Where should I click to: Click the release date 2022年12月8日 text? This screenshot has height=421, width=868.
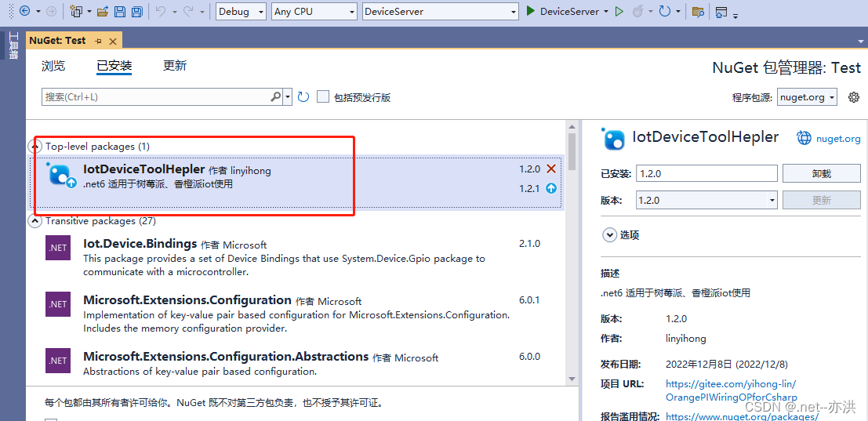tap(726, 365)
